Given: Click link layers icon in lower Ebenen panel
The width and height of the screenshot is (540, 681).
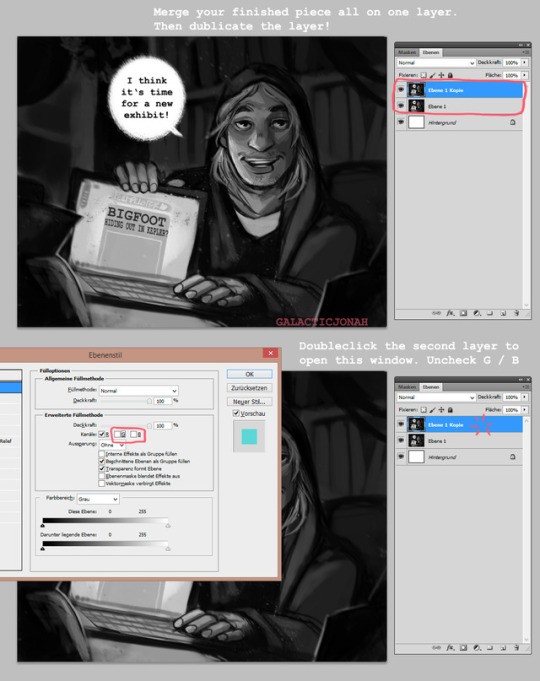Looking at the screenshot, I should tap(436, 647).
